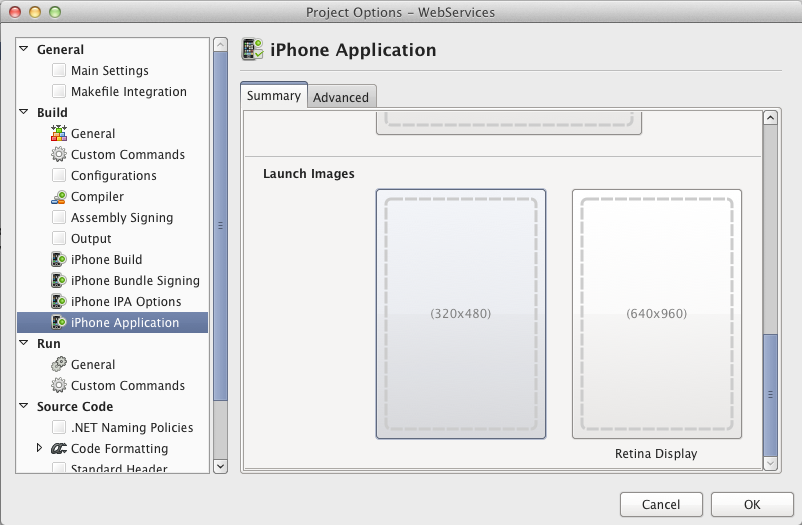Collapse the Run category
Viewport: 802px width, 525px height.
pyautogui.click(x=24, y=343)
